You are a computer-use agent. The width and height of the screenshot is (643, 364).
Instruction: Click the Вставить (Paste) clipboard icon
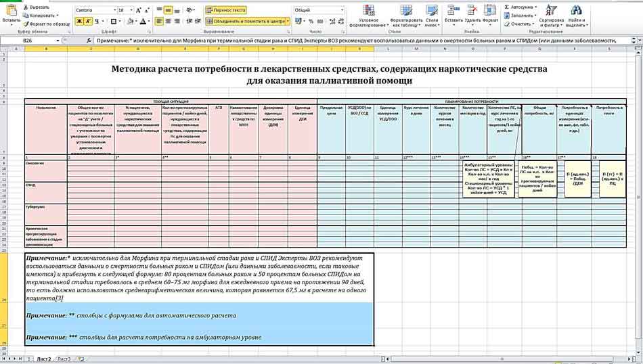(x=11, y=11)
